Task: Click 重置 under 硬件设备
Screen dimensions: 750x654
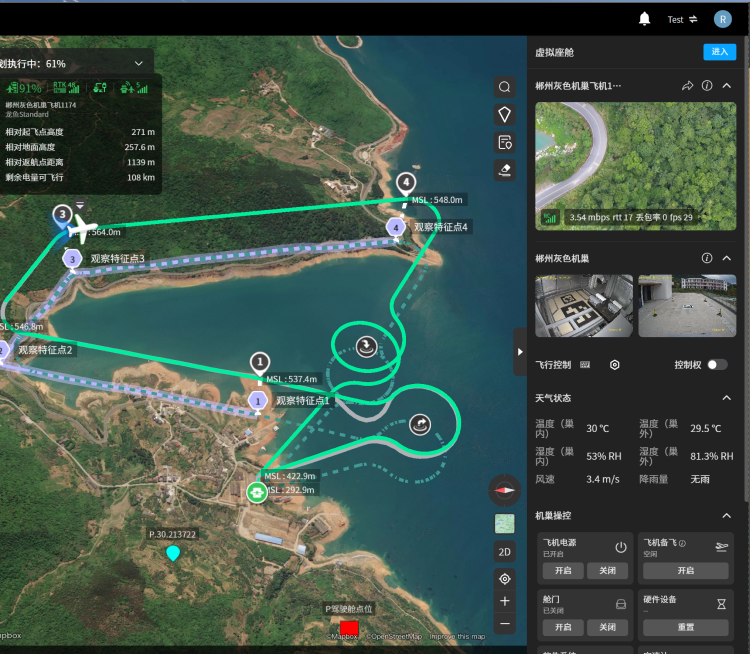Action: point(685,627)
